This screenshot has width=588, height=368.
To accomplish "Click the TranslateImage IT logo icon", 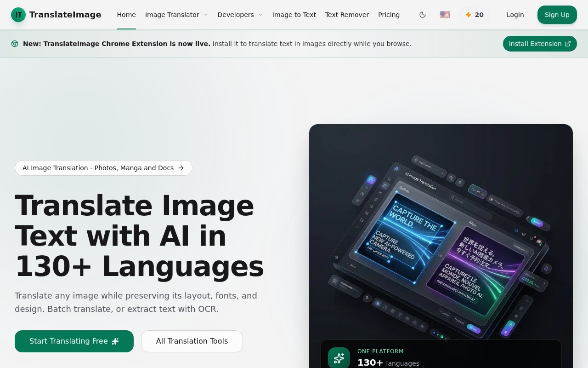I will 18,15.
